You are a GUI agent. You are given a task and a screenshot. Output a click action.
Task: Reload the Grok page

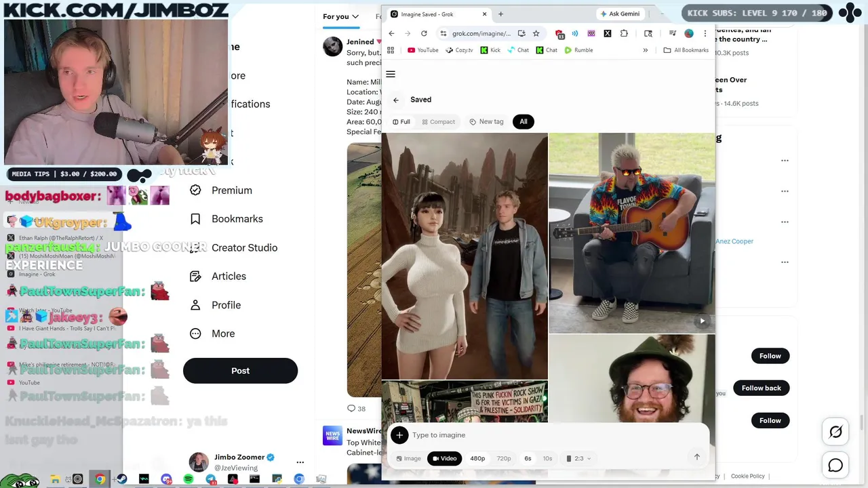pyautogui.click(x=424, y=33)
